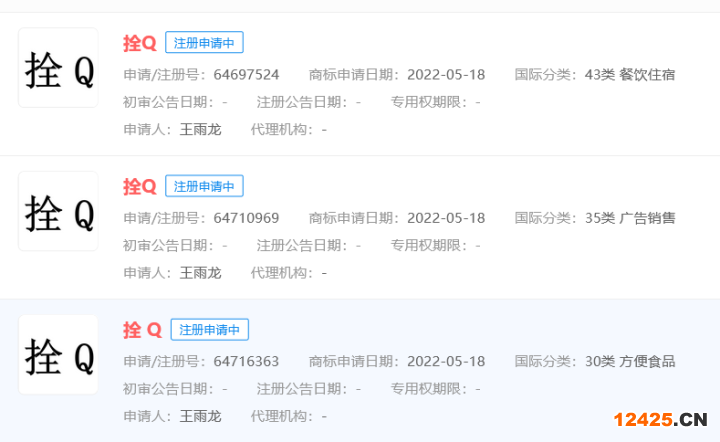Click the application date of entry 64697524
Screen dimensions: 720x442
pyautogui.click(x=446, y=75)
